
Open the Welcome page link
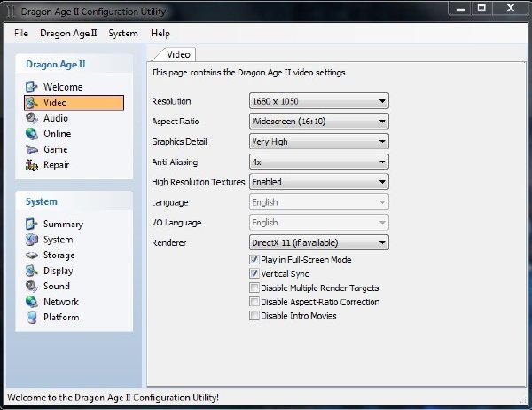pos(63,87)
